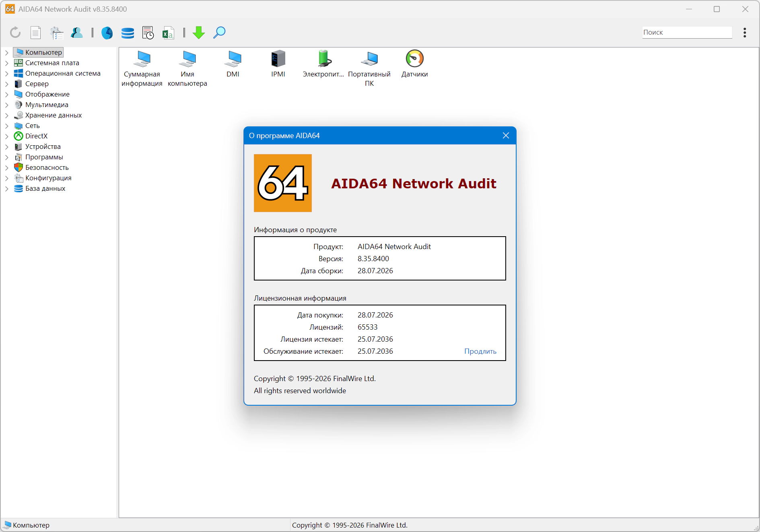Viewport: 760px width, 532px height.
Task: Expand the Сеть tree node
Action: pos(6,126)
